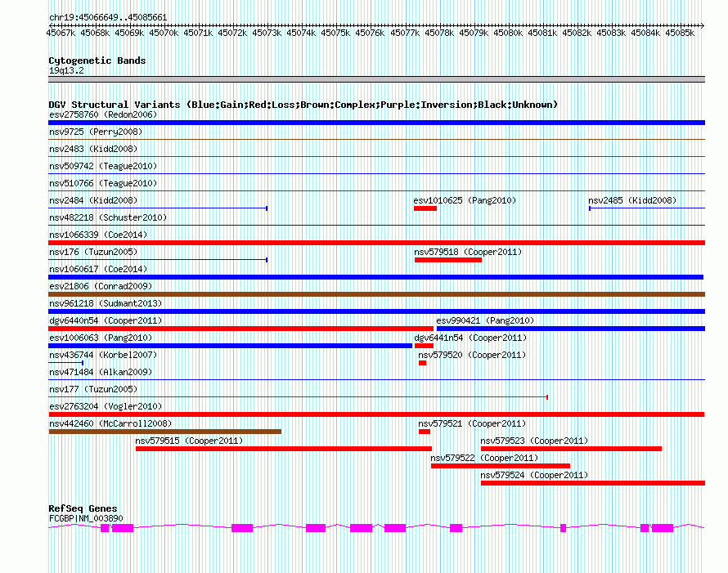
Task: Click esv2758760 (Redon2006) variant label
Action: pyautogui.click(x=103, y=114)
